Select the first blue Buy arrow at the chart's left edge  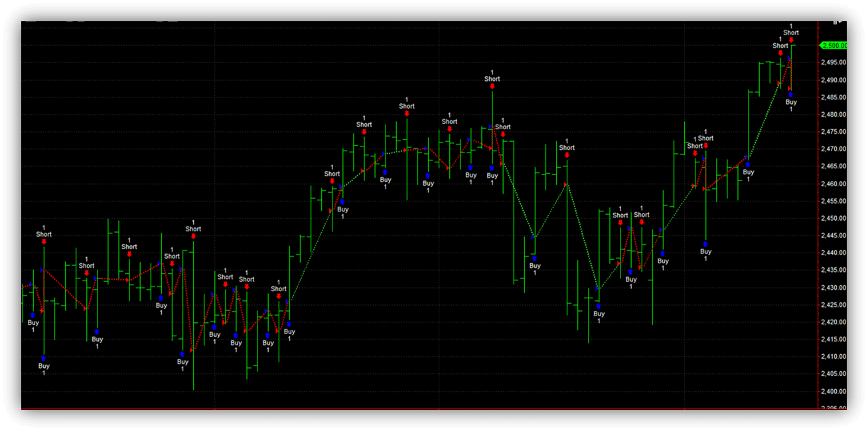point(33,316)
